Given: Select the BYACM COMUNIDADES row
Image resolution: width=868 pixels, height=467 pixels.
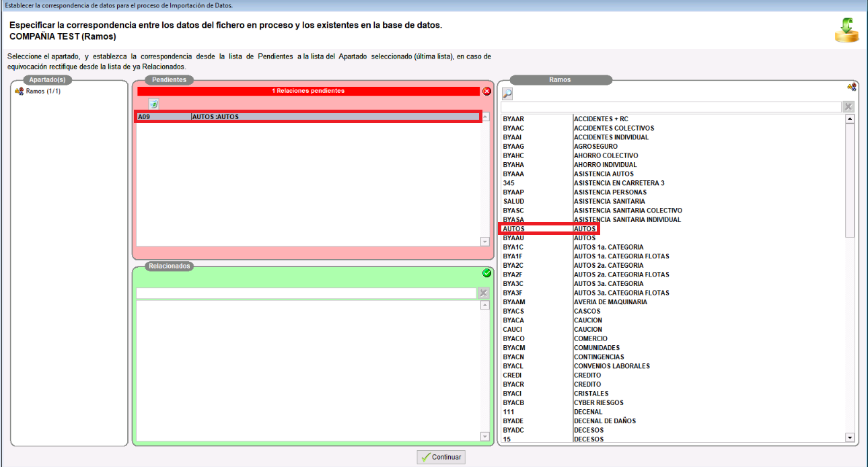Looking at the screenshot, I should click(673, 348).
